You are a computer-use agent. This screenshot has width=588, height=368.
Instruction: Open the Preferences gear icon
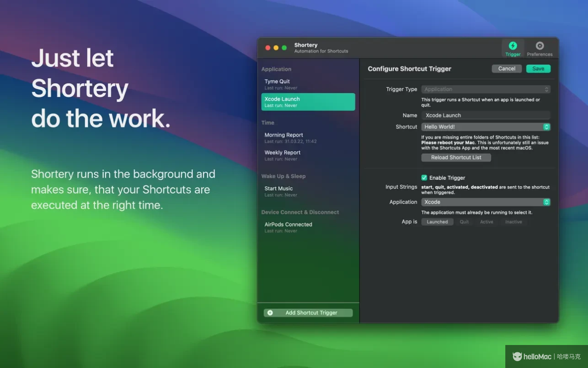[x=540, y=46]
